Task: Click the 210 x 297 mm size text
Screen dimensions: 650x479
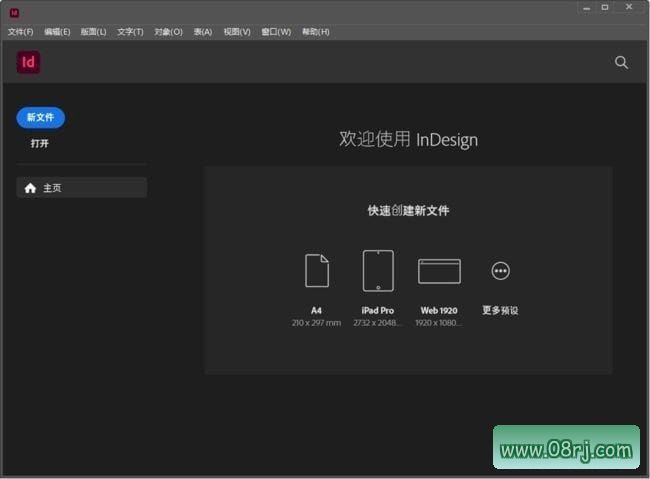Action: click(x=316, y=323)
